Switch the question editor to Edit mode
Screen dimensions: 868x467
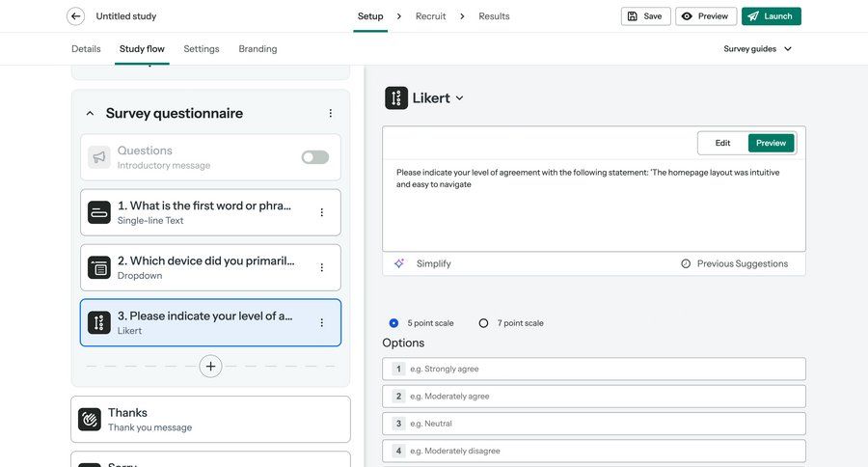click(x=722, y=143)
